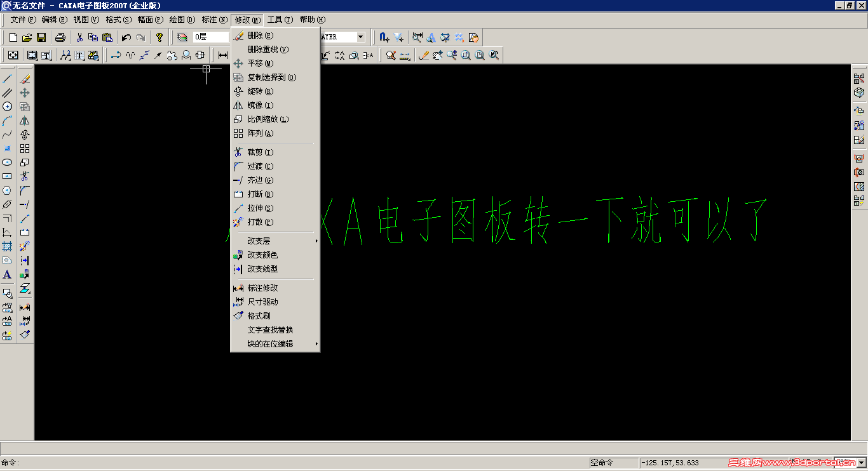Image resolution: width=868 pixels, height=471 pixels.
Task: Select the Hatch fill tool
Action: pos(8,246)
